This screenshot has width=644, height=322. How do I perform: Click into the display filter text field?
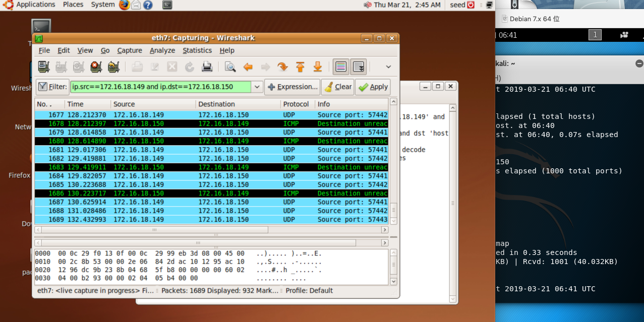click(x=161, y=87)
